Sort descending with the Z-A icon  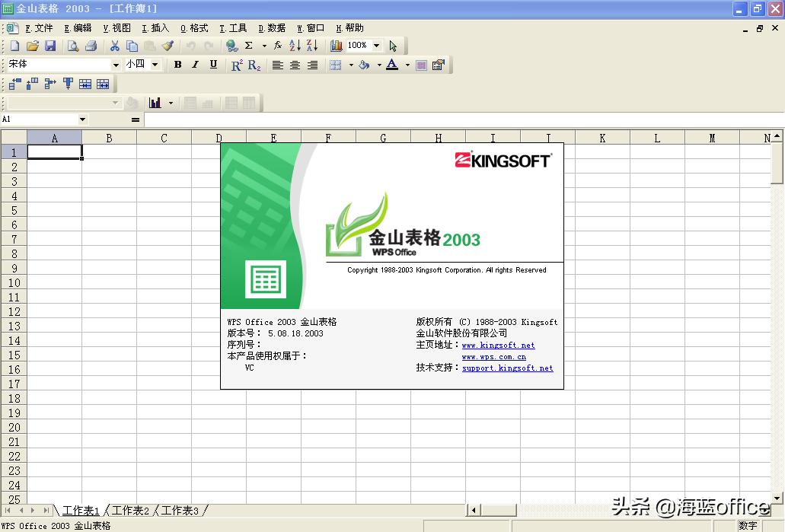click(x=312, y=46)
